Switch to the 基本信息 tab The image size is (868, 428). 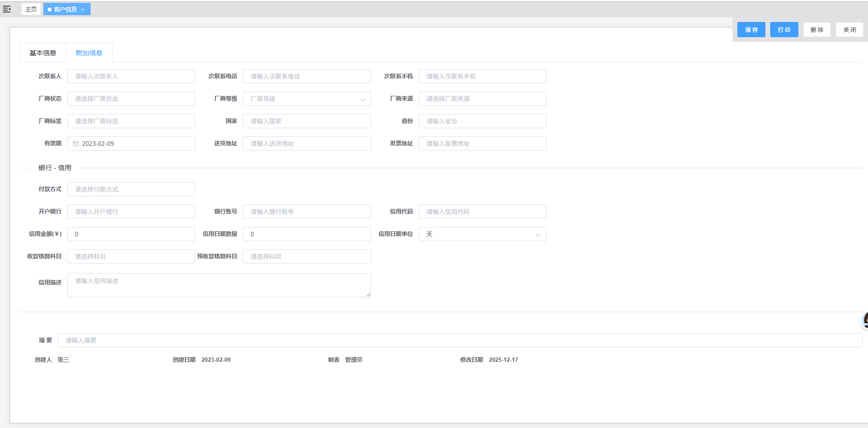[43, 53]
